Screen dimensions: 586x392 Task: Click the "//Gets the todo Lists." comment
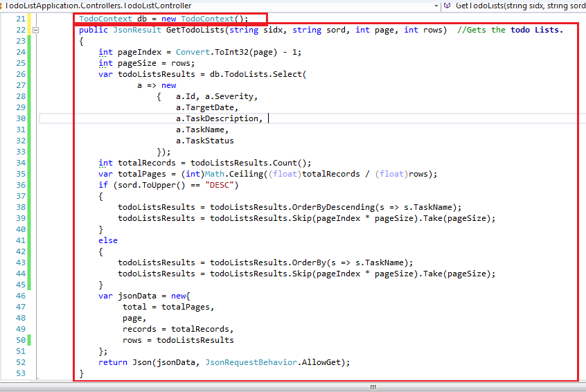coord(510,30)
